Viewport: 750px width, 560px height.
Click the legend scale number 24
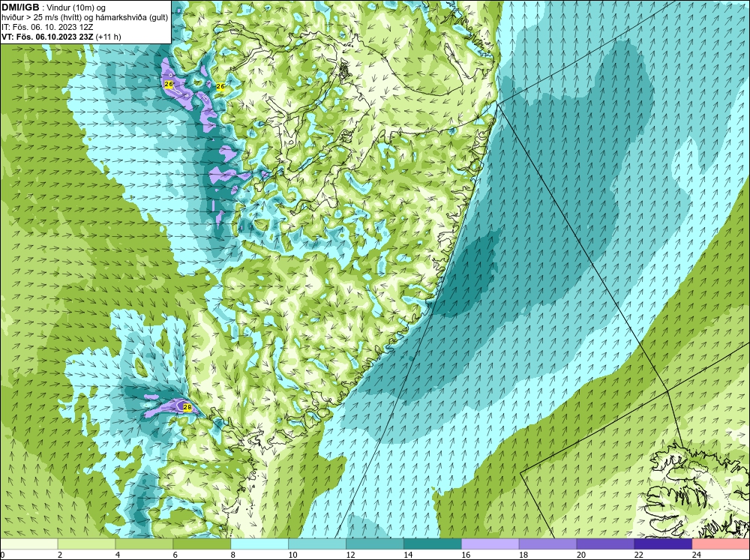[697, 555]
